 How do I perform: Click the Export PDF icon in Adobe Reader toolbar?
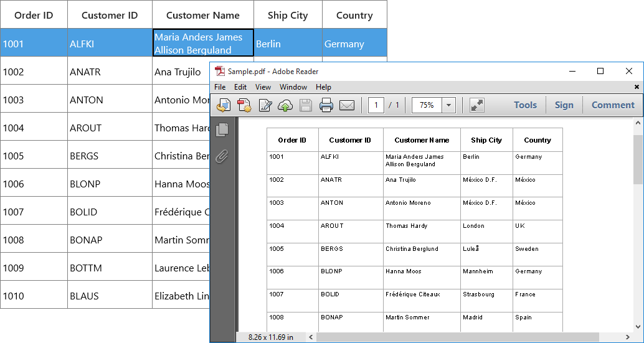tap(223, 105)
